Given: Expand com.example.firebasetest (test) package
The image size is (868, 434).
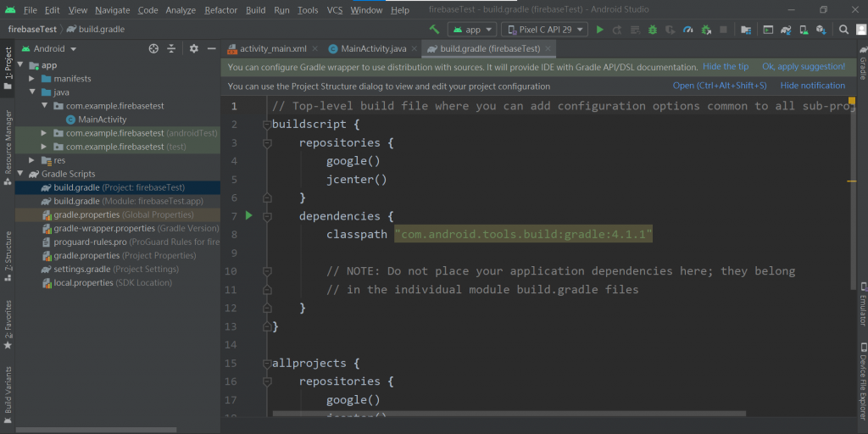Looking at the screenshot, I should pyautogui.click(x=44, y=147).
